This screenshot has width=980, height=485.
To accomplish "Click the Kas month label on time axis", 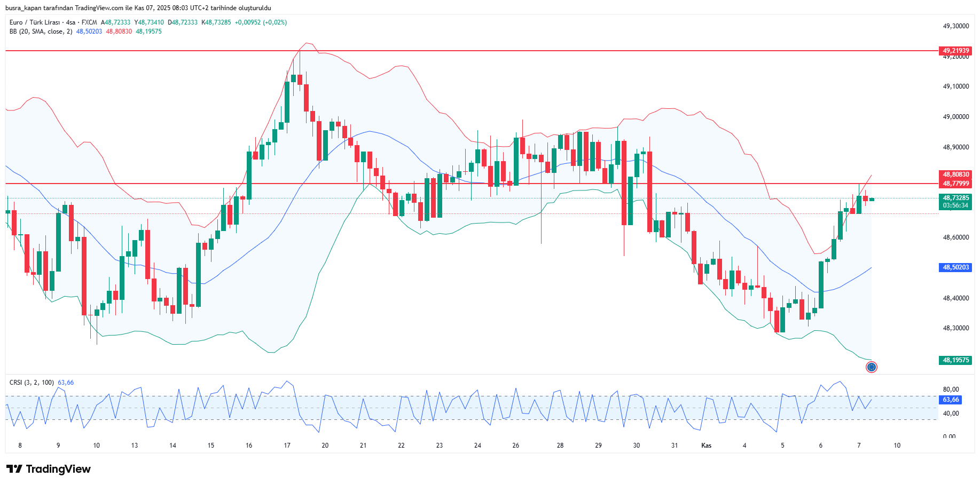I will [706, 446].
